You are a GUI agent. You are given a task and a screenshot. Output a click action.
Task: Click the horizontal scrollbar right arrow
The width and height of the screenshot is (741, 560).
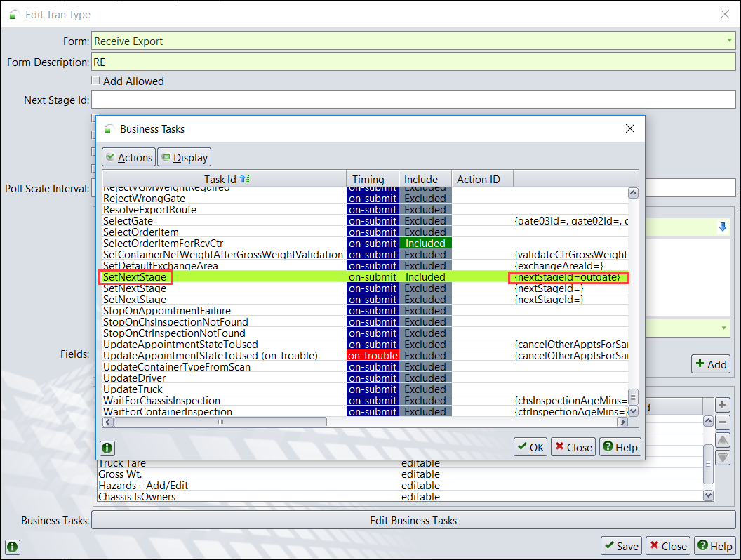[622, 422]
